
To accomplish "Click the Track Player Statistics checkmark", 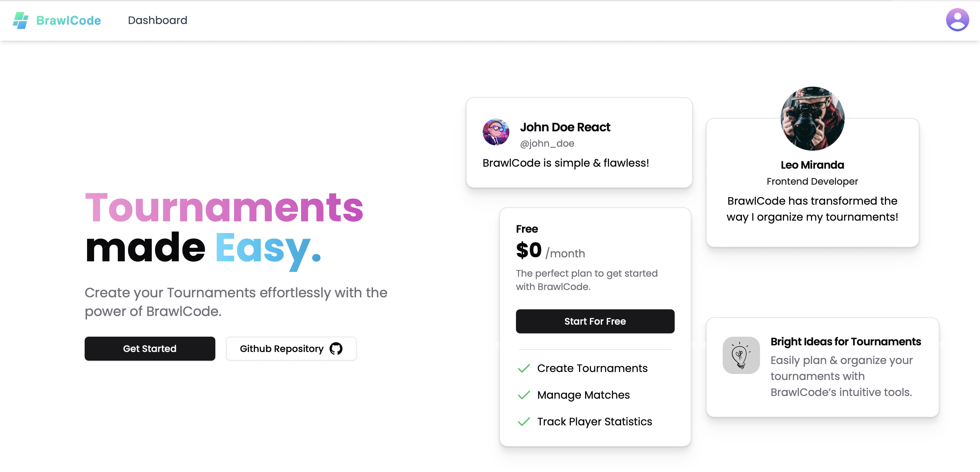I will click(524, 421).
